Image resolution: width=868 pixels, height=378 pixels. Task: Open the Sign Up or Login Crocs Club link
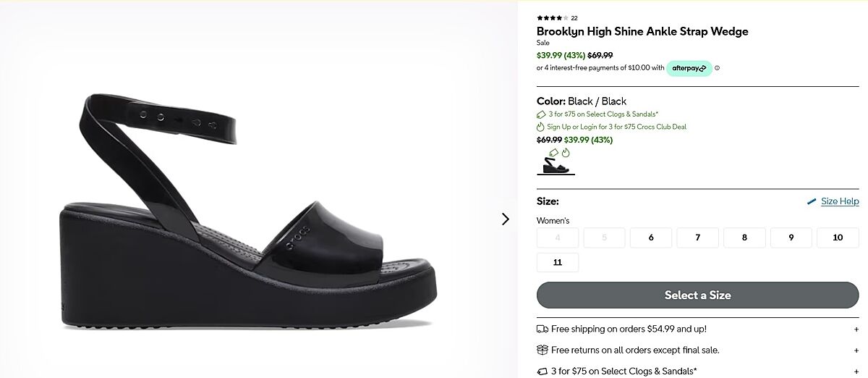pos(616,127)
